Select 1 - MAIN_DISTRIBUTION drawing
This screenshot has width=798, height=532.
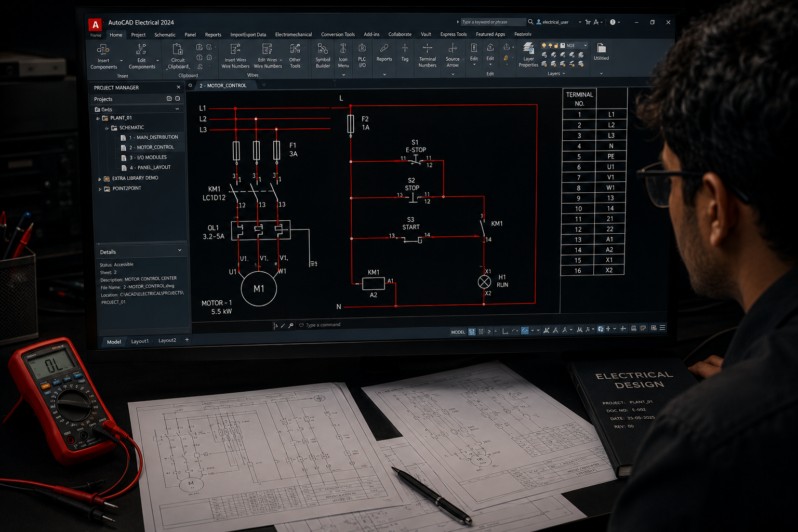coord(150,137)
